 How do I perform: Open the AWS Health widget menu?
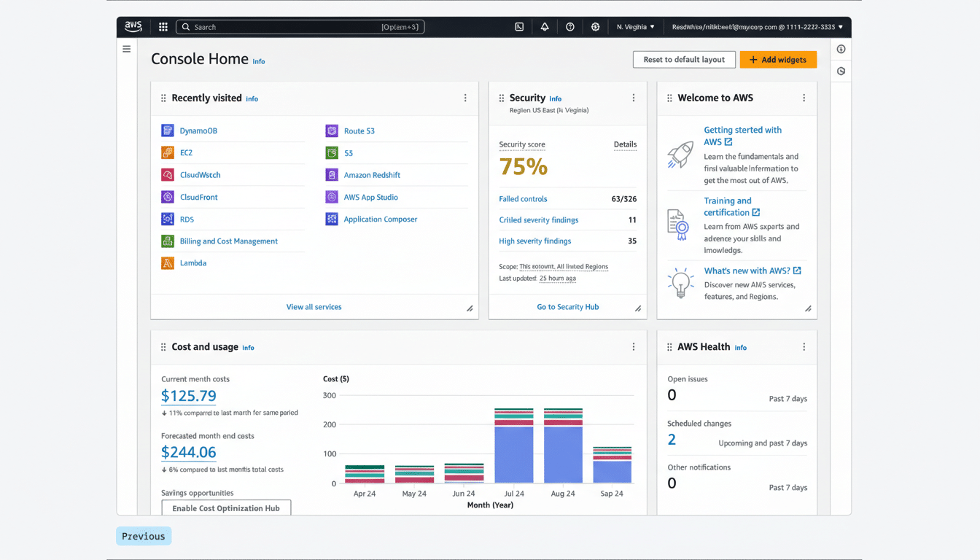click(804, 346)
